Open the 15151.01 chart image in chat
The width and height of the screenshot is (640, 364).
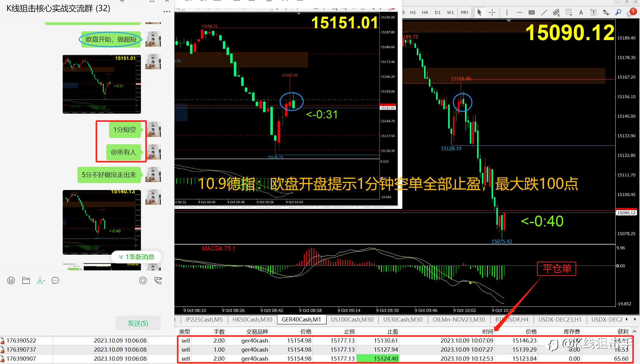[102, 84]
